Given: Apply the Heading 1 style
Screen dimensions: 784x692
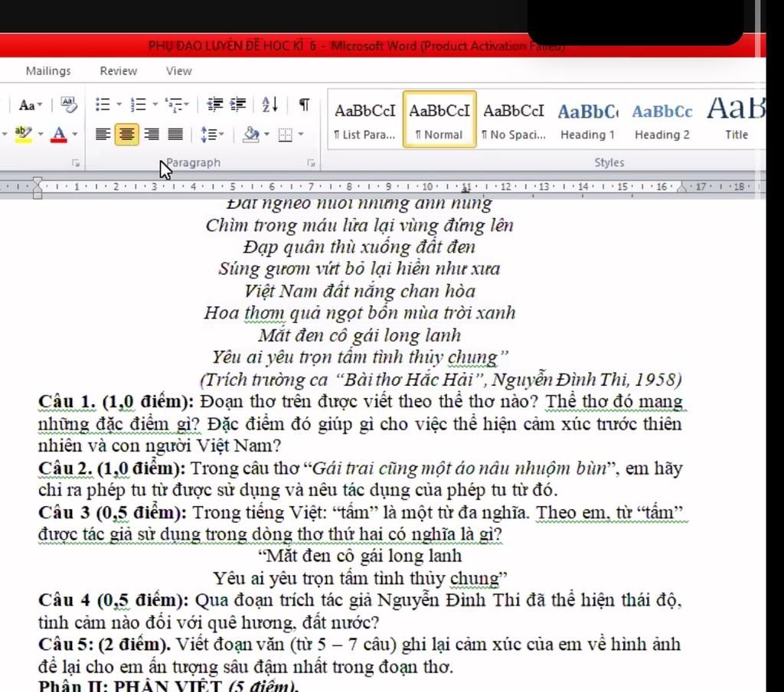Looking at the screenshot, I should (587, 120).
